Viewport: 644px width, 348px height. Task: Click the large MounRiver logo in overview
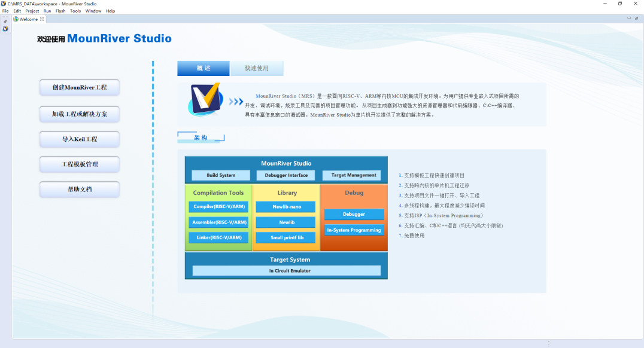point(205,100)
